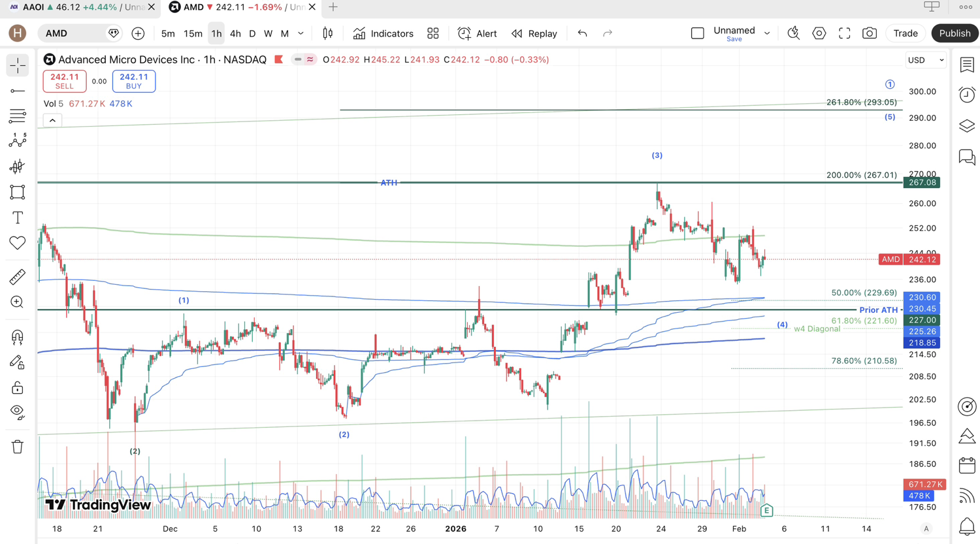Open the news feed panel icon
Viewport: 980px width, 544px height.
point(967,496)
